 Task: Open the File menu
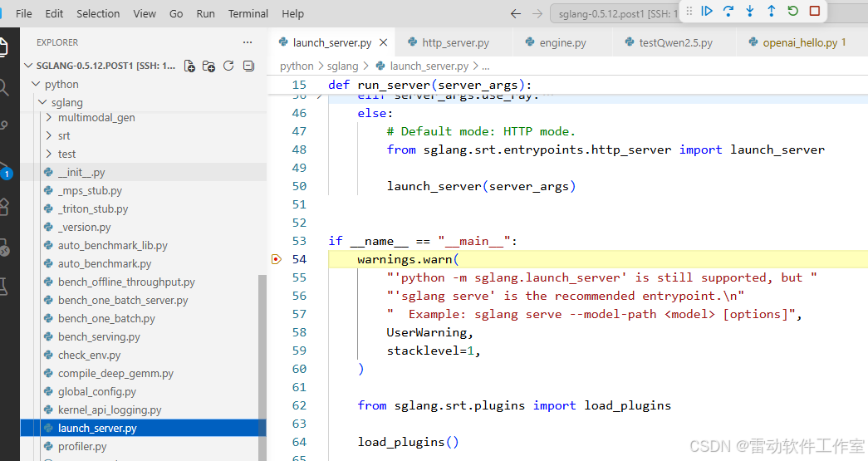[x=24, y=14]
